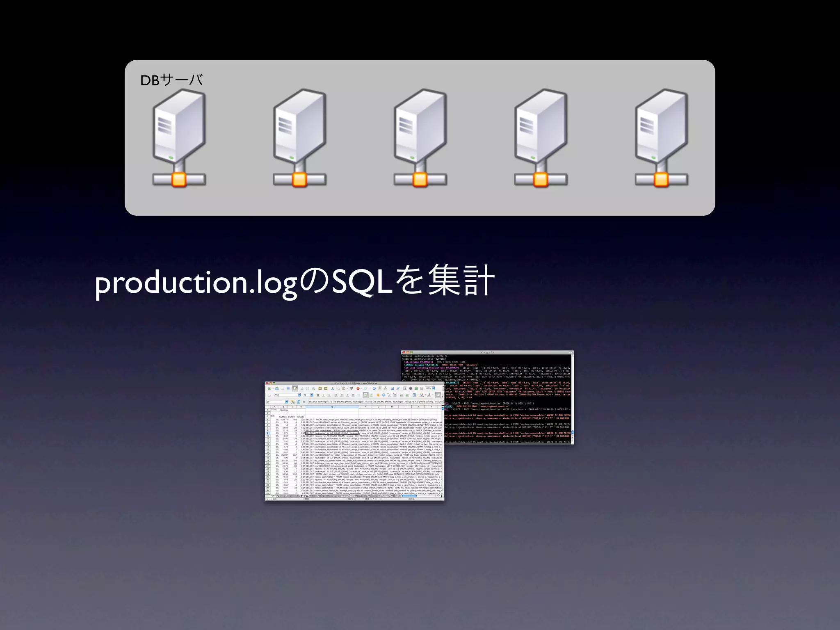This screenshot has height=630, width=840.
Task: Close the NeoOffice Calc window with red button
Action: click(267, 383)
